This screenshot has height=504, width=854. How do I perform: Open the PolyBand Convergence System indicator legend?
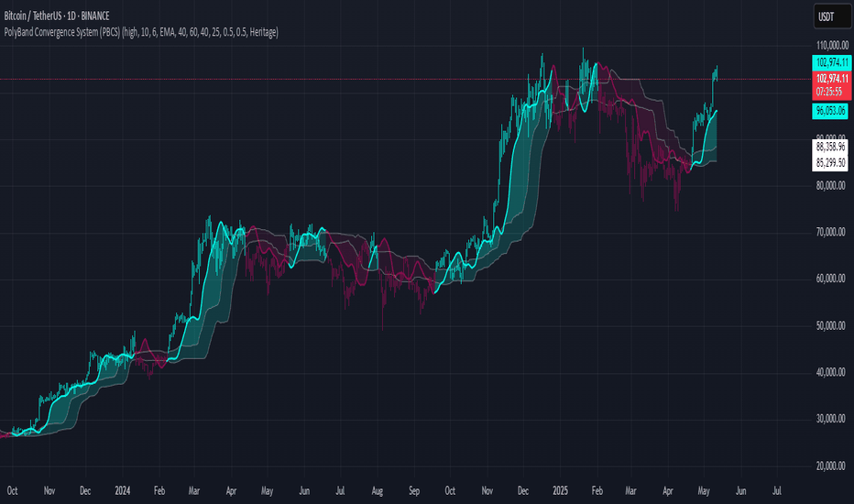point(141,32)
